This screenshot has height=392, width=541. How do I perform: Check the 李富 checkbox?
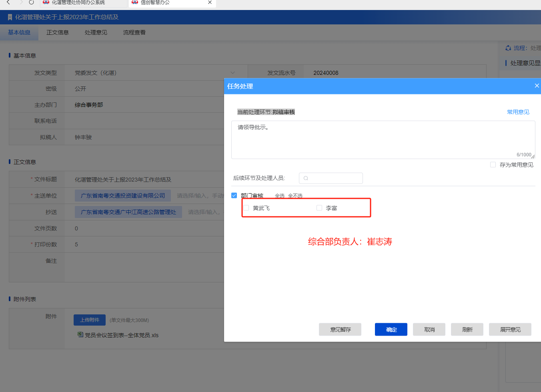[x=319, y=208]
